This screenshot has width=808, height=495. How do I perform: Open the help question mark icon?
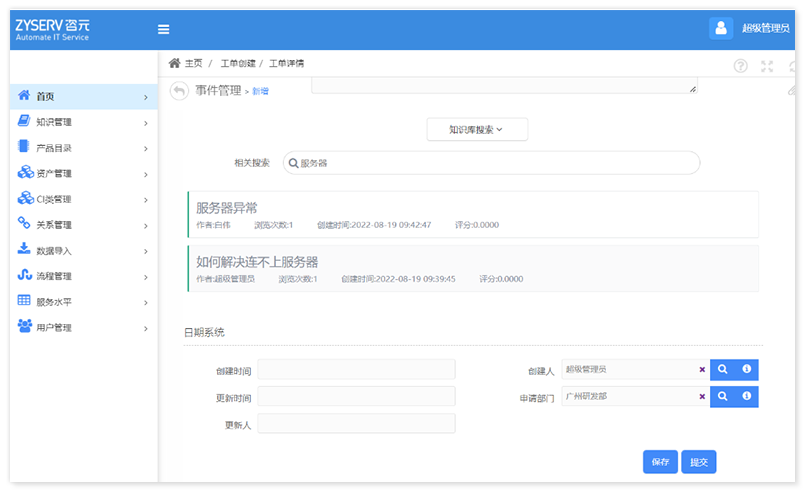pyautogui.click(x=740, y=66)
